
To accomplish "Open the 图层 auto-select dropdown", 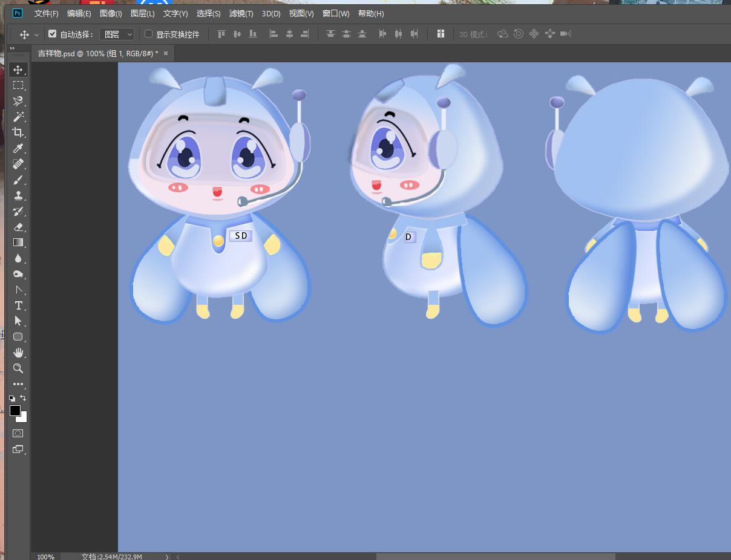I will click(116, 34).
